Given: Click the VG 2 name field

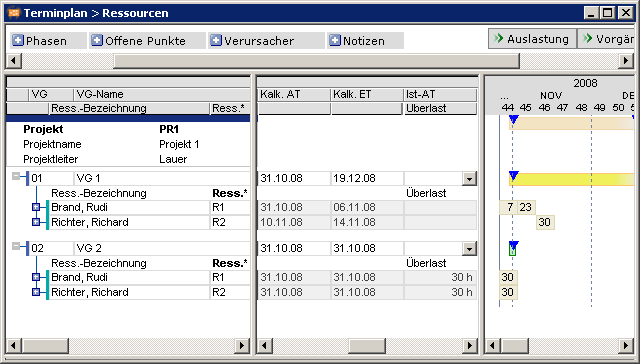Looking at the screenshot, I should click(162, 249).
